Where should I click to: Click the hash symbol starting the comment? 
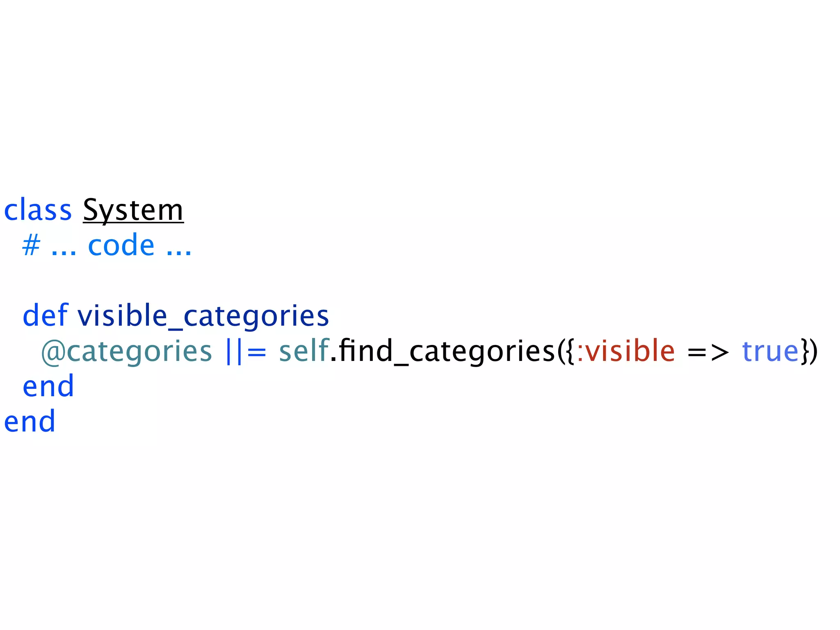point(31,245)
